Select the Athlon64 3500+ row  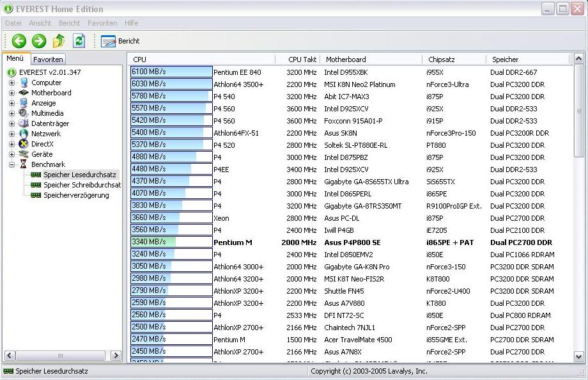coord(352,84)
